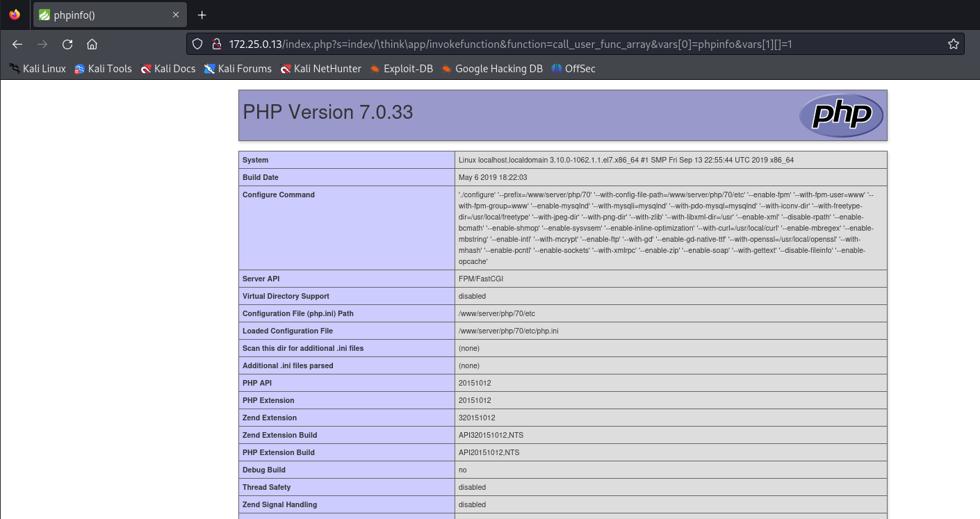This screenshot has height=519, width=980.
Task: Open the Exploit-DB bookmark
Action: click(401, 68)
